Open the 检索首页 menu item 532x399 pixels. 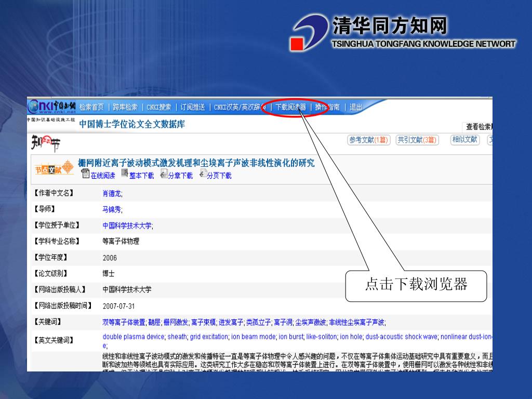click(x=91, y=107)
